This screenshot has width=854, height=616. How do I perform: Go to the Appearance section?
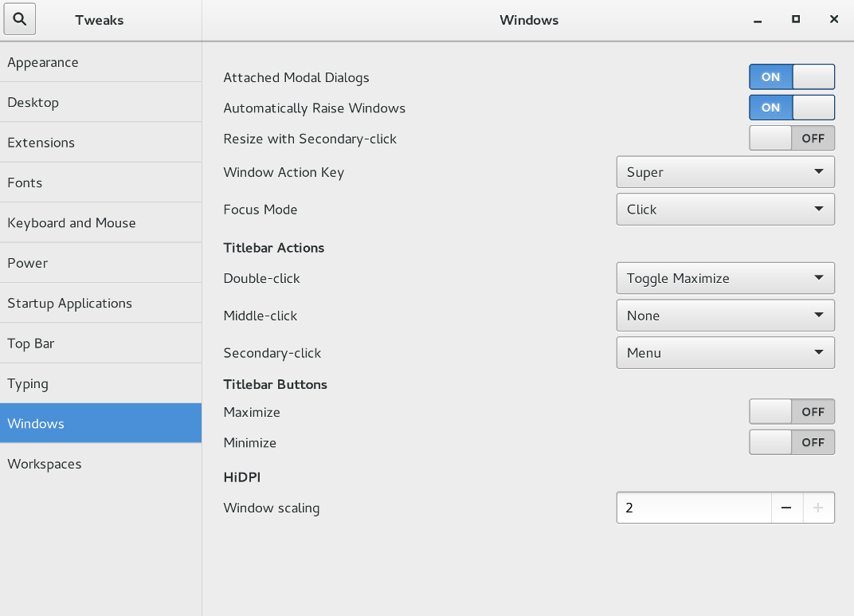pos(100,62)
